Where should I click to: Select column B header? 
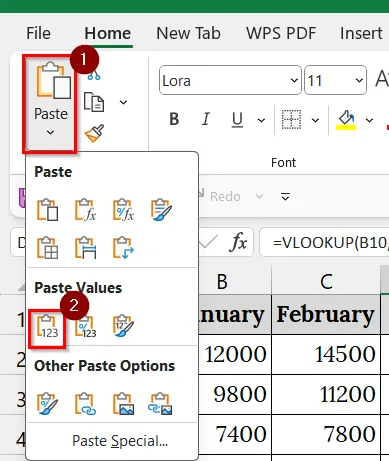click(x=235, y=281)
